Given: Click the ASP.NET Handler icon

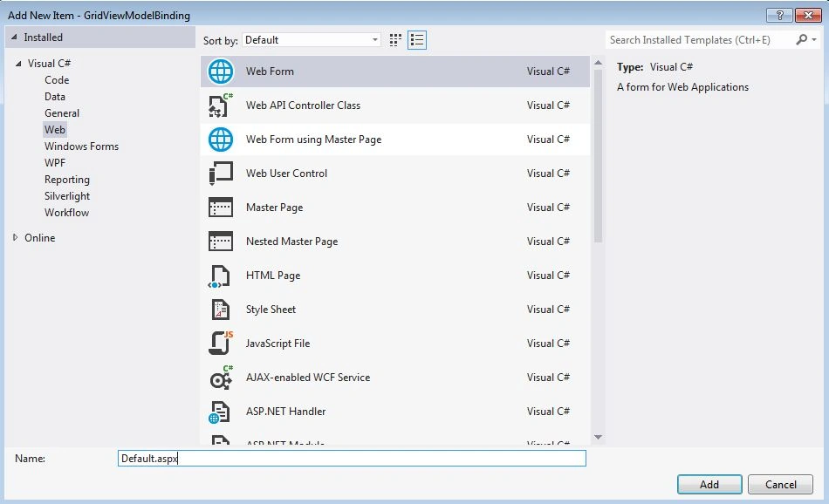Looking at the screenshot, I should coord(219,412).
